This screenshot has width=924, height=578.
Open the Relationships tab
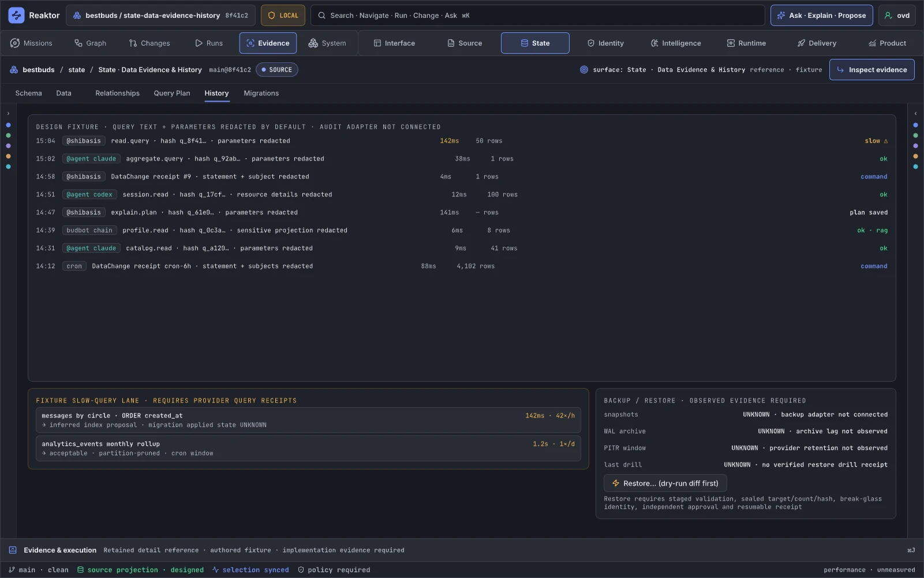click(x=117, y=93)
